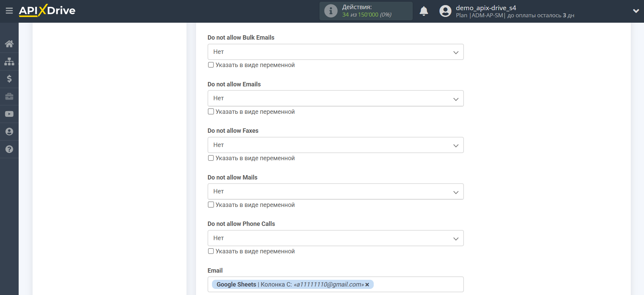
Task: Tick variable checkbox under Do not allow Faxes
Action: pyautogui.click(x=211, y=158)
